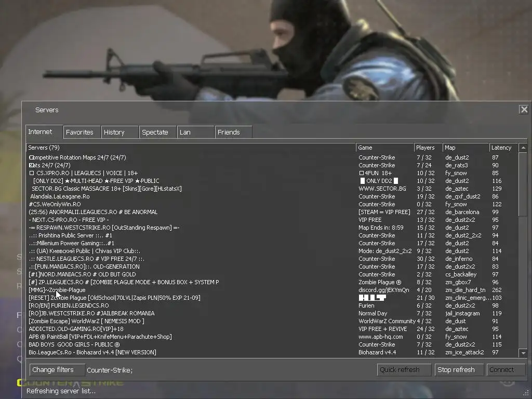Select the FURIEN.LEGENDCS.RO server
The height and width of the screenshot is (399, 532).
[272, 305]
